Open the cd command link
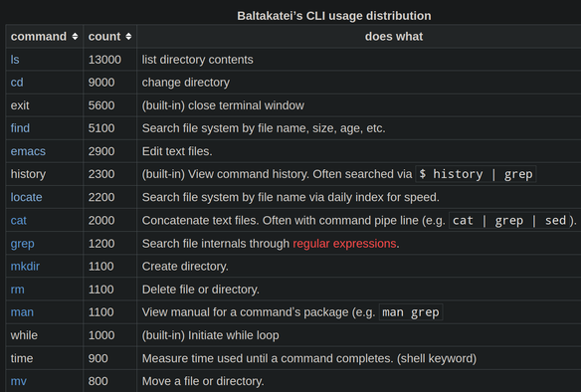581x392 pixels. point(17,83)
